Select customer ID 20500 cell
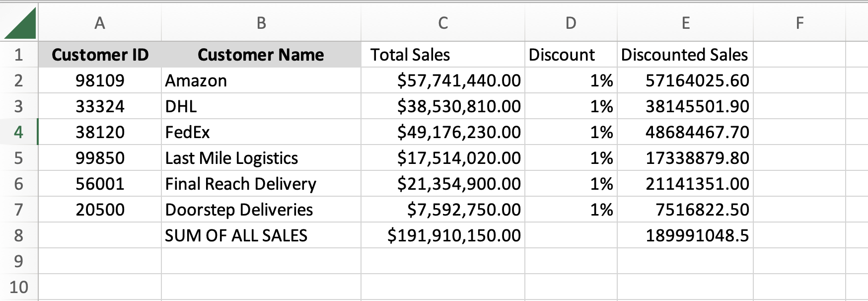Screen dimensions: 868x301 click(100, 210)
